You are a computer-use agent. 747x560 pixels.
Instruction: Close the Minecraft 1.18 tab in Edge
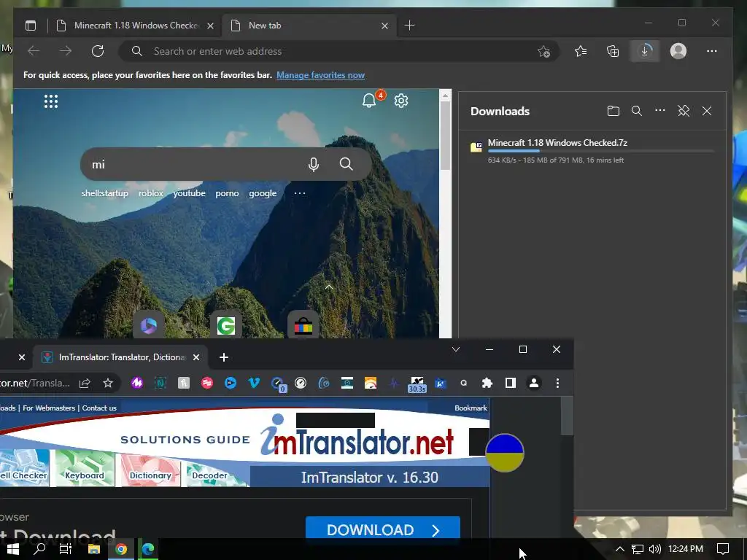click(x=210, y=26)
